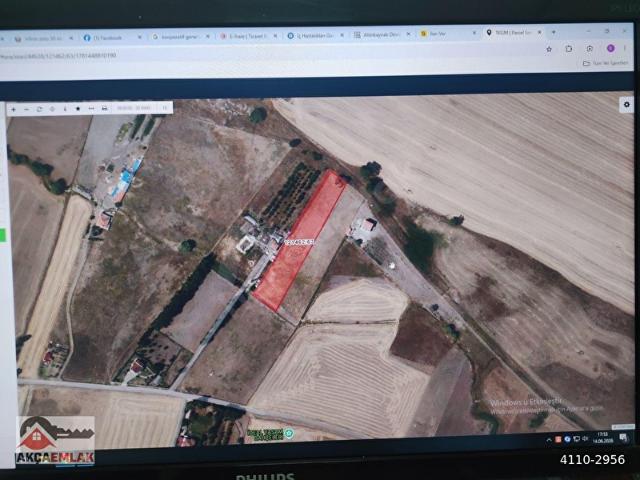The width and height of the screenshot is (640, 480).
Task: Click the URL in the address bar
Action: click(x=58, y=56)
